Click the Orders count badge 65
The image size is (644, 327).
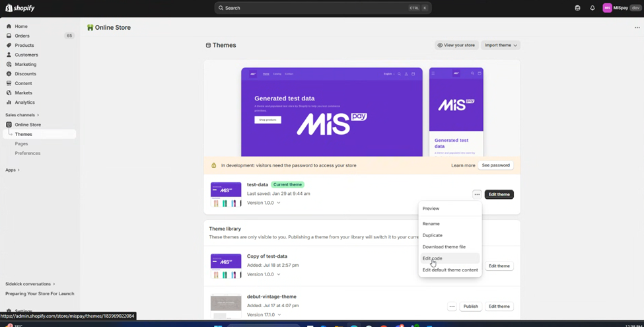(69, 36)
